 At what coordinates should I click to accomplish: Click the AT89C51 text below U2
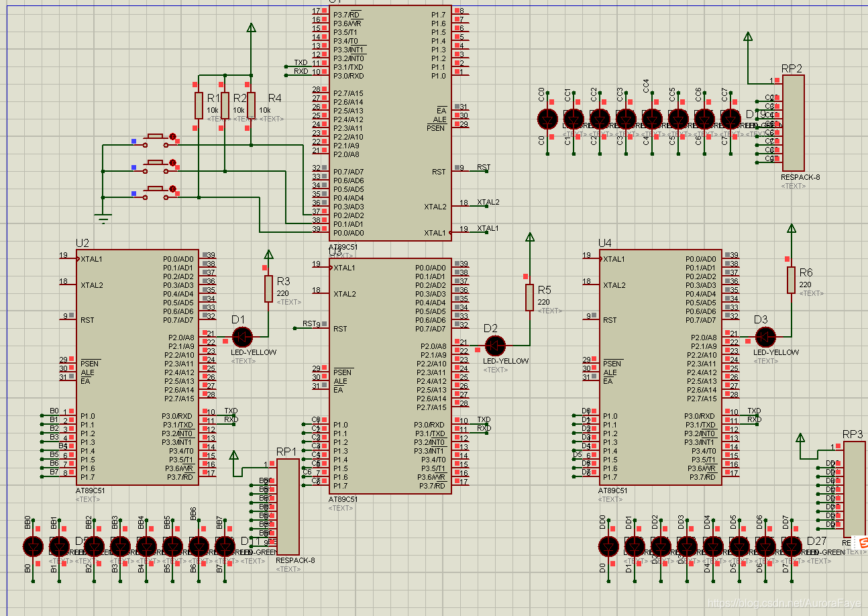[x=91, y=491]
